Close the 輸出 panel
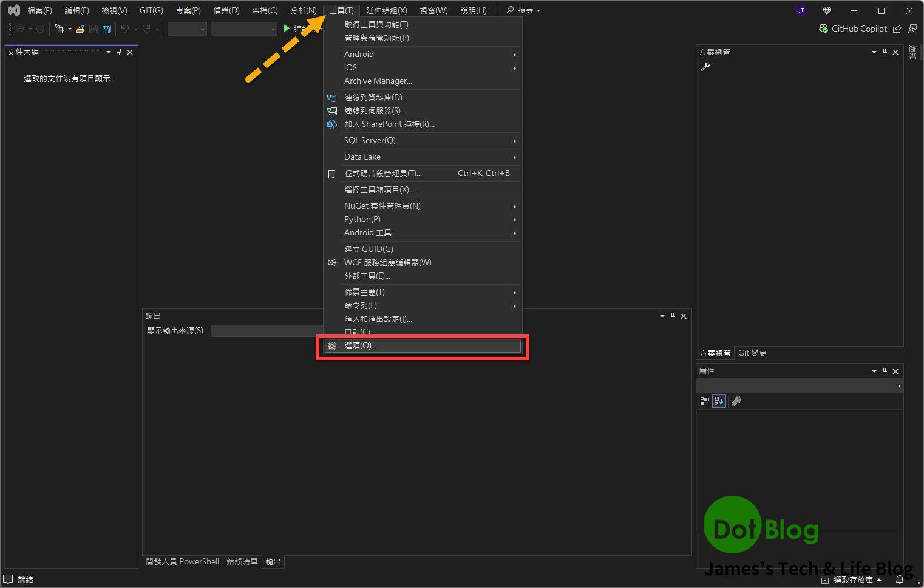Viewport: 924px width, 588px height. (684, 316)
